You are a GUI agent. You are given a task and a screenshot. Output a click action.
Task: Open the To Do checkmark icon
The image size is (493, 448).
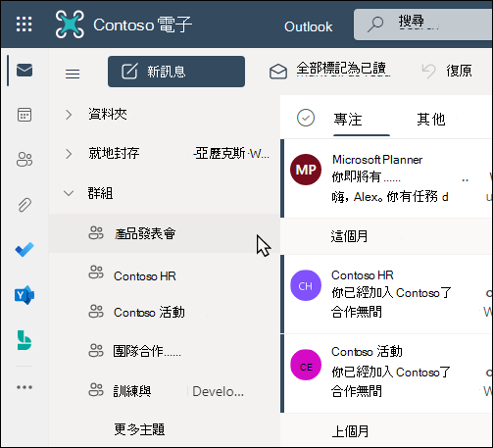click(25, 250)
